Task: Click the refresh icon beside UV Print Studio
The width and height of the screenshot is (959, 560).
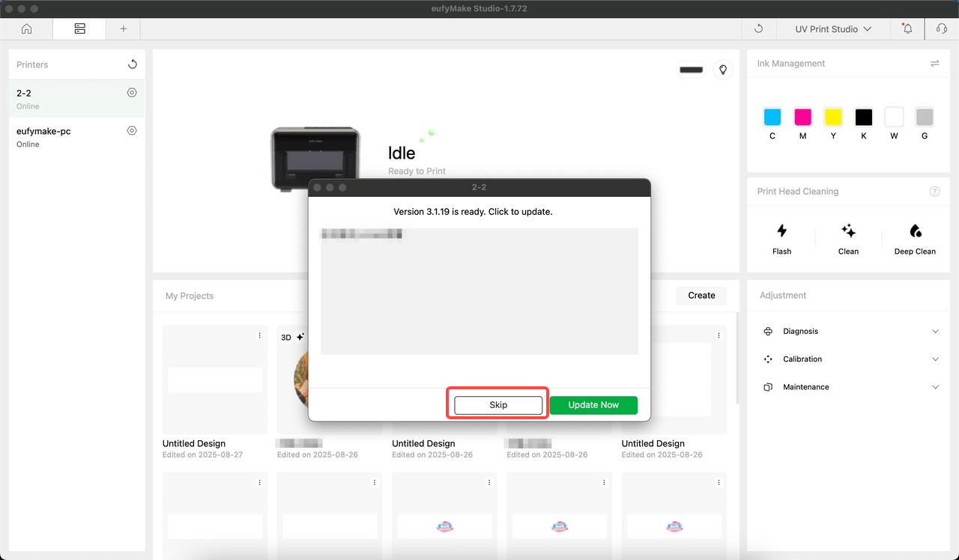Action: pos(758,29)
